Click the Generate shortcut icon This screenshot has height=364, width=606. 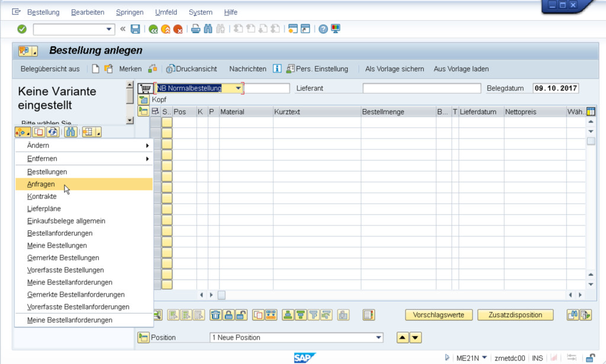(x=305, y=28)
